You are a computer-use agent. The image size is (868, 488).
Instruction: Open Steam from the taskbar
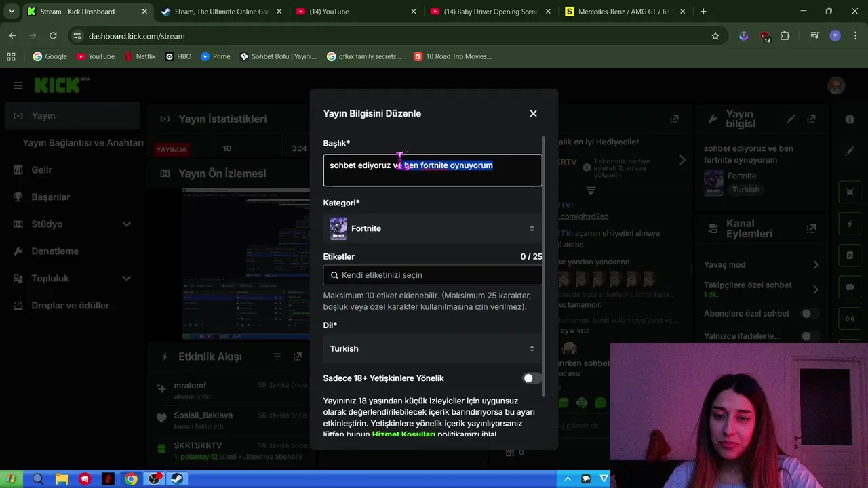coord(178,479)
